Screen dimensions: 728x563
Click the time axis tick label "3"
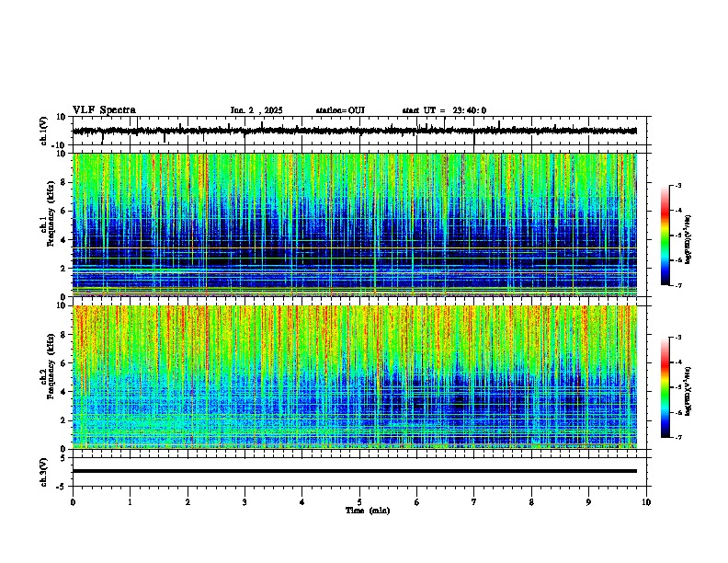[245, 502]
